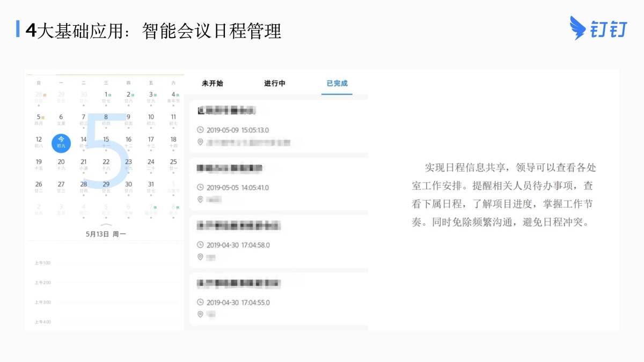The width and height of the screenshot is (644, 362).
Task: Switch to the 未开始 tab
Action: point(212,83)
